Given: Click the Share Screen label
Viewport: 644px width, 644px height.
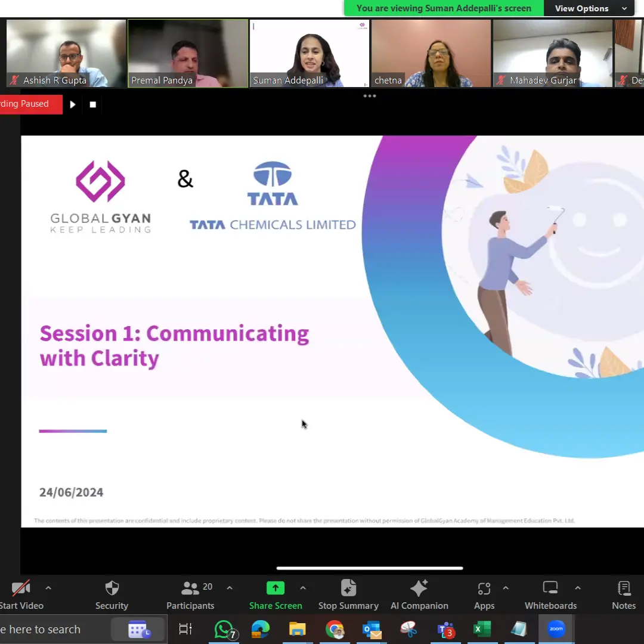Looking at the screenshot, I should (275, 606).
